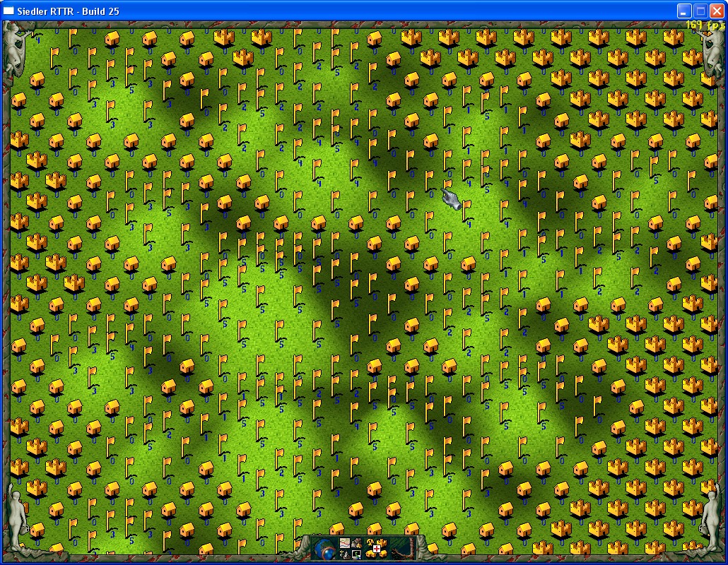Select the sailing ship icon in toolbar
Image resolution: width=728 pixels, height=565 pixels.
pos(345,554)
